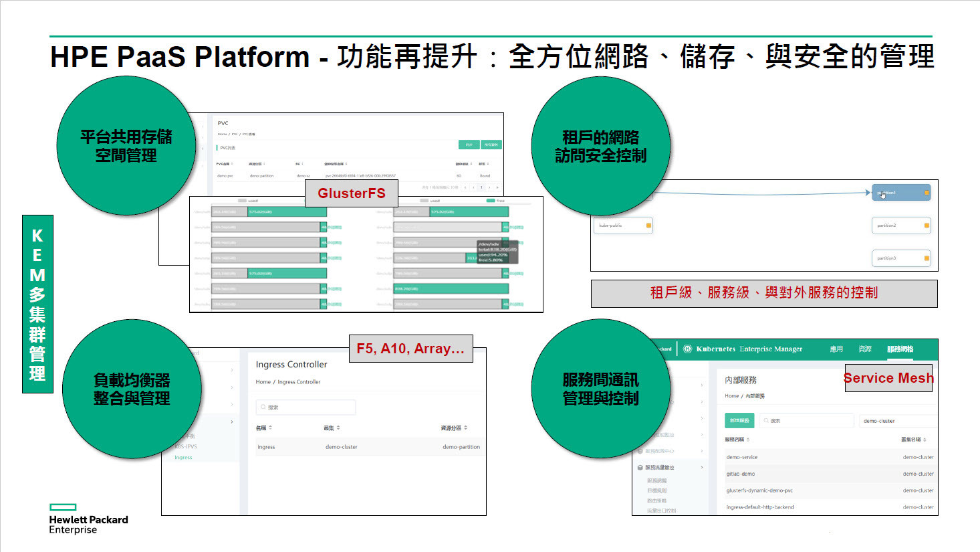Click the green 新增服務 button
This screenshot has height=552, width=980.
point(740,421)
